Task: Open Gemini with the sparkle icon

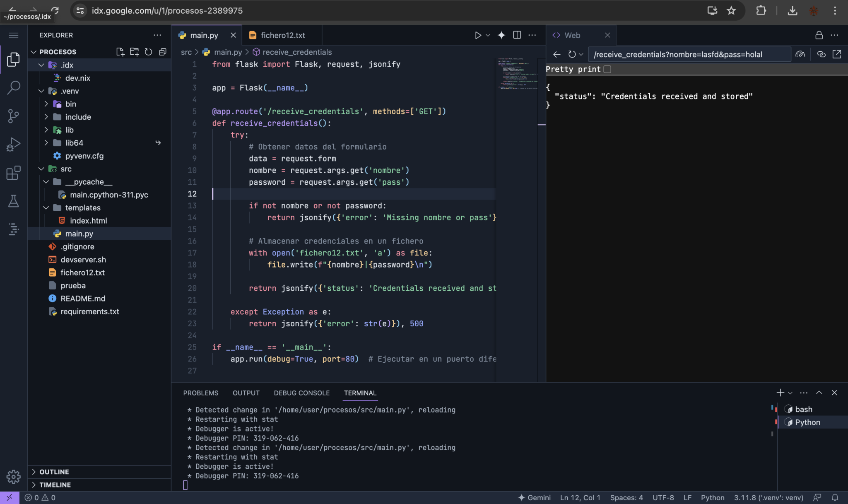Action: (x=501, y=35)
